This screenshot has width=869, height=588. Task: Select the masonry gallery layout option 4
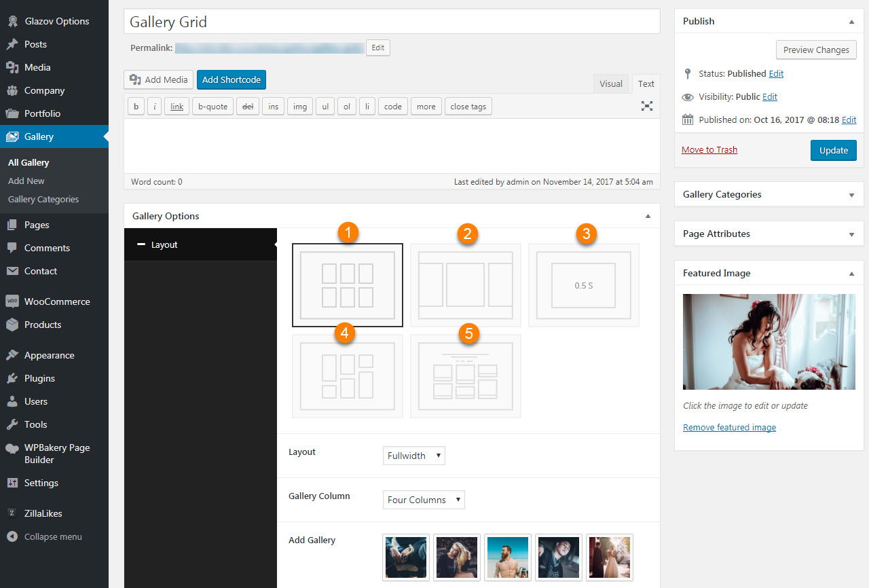click(348, 376)
